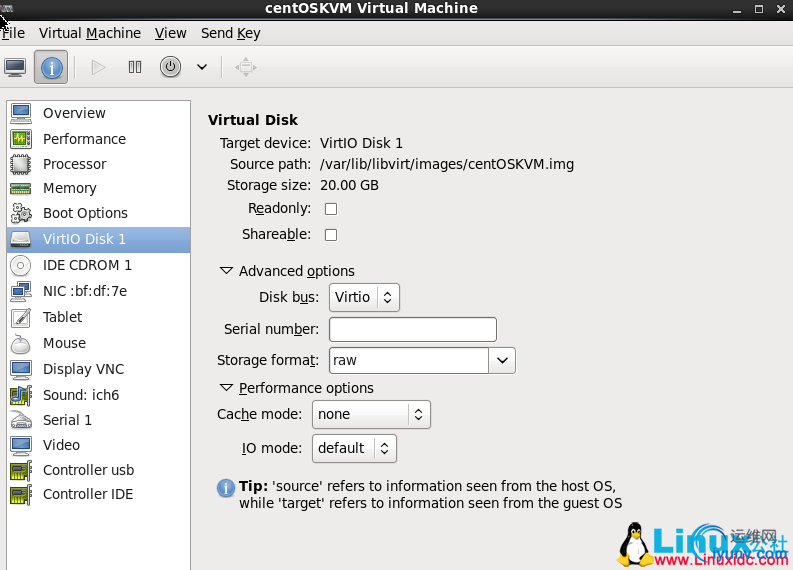The width and height of the screenshot is (793, 570).
Task: Open NIC :bf:df:7e row label
Action: [x=85, y=291]
